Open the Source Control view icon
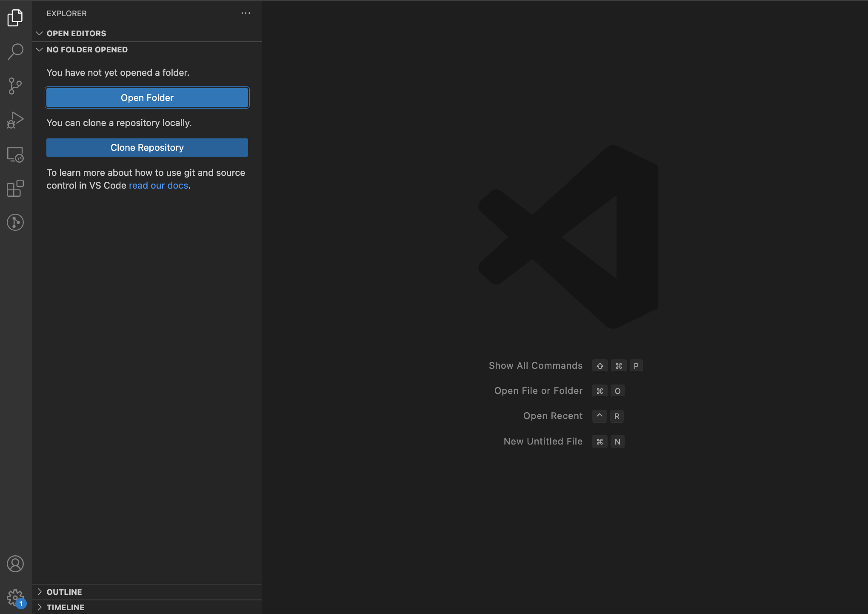Viewport: 868px width, 614px height. pos(15,86)
